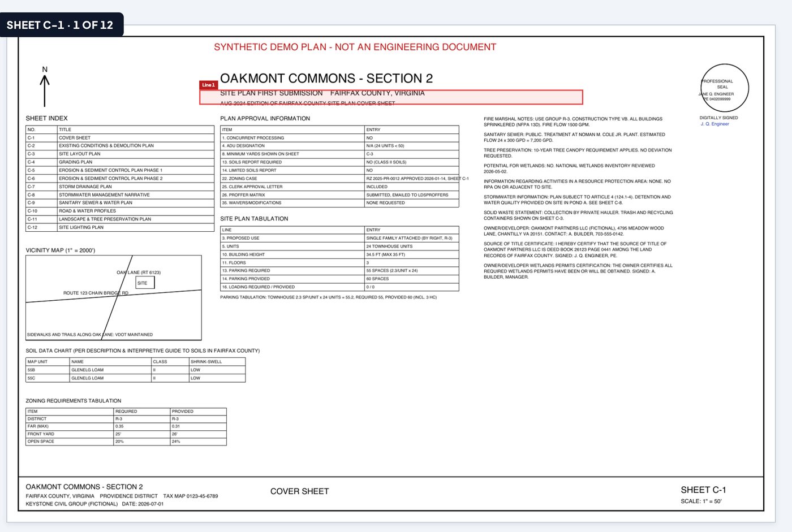Click the SHEET C-1 · 1 OF 12 badge
Screen dimensions: 792x532
tap(61, 25)
